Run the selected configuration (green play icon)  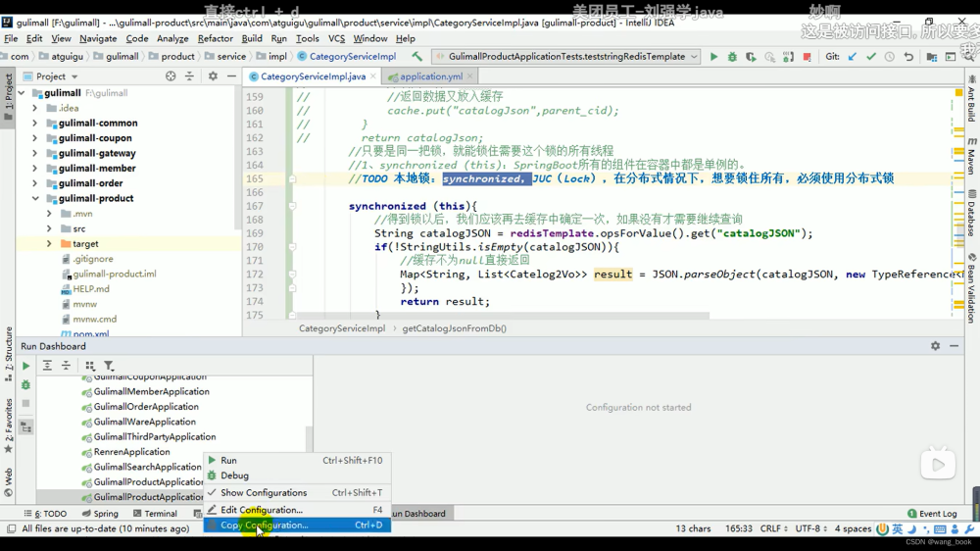click(x=713, y=56)
